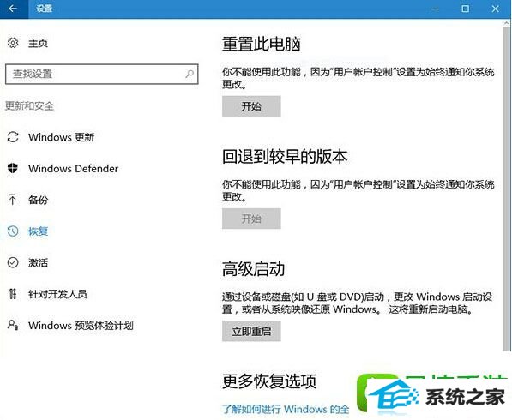This screenshot has height=420, width=512.
Task: Minimize the 设置 window
Action: 436,9
